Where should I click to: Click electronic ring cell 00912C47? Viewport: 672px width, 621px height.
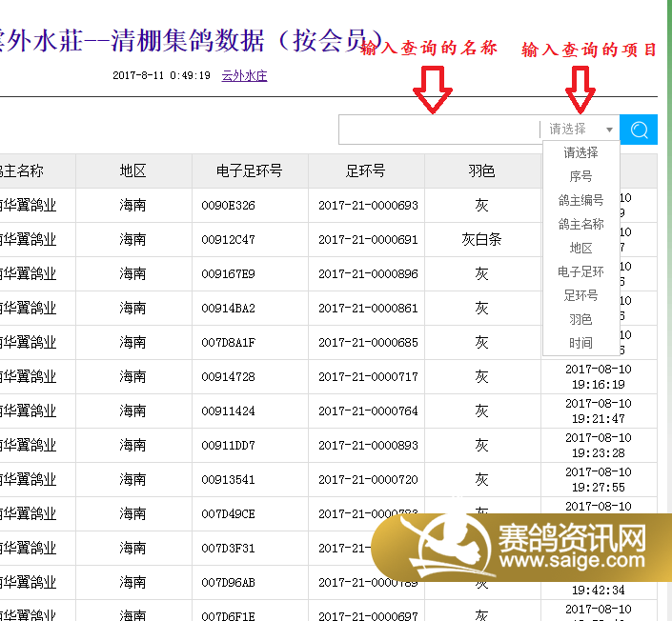click(x=228, y=240)
